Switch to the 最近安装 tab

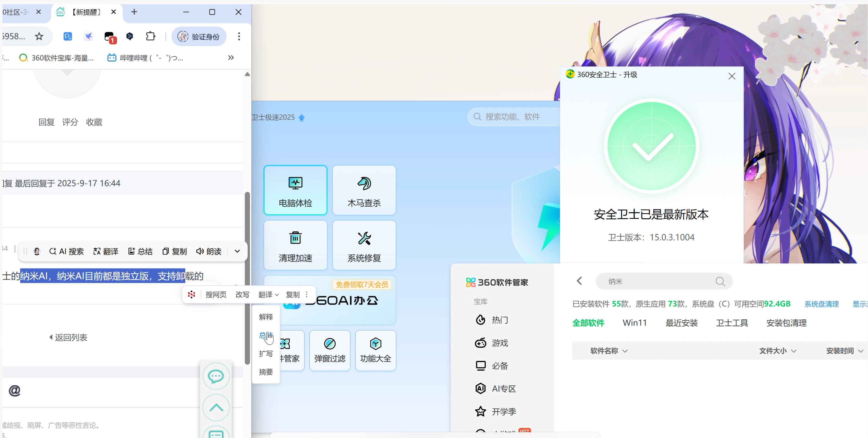pyautogui.click(x=681, y=323)
